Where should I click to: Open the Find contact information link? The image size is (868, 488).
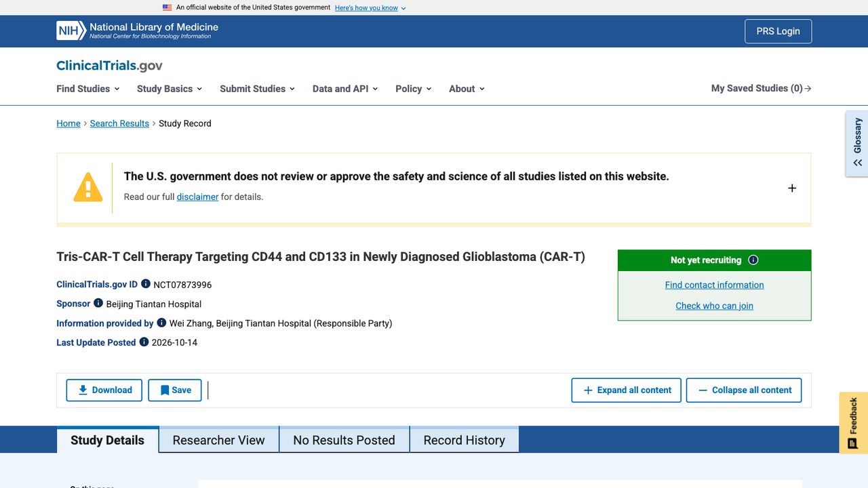click(715, 285)
